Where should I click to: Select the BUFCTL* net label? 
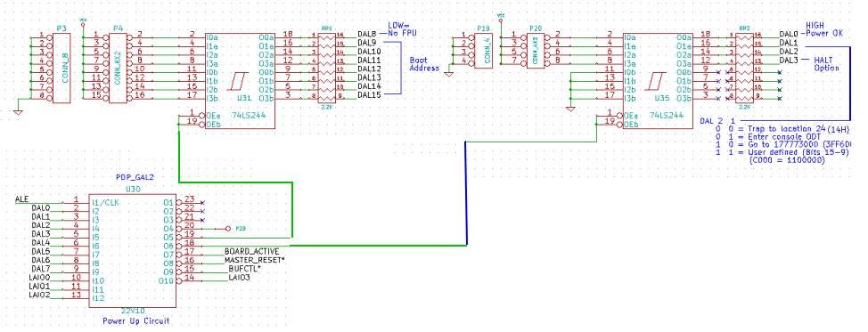coord(245,269)
